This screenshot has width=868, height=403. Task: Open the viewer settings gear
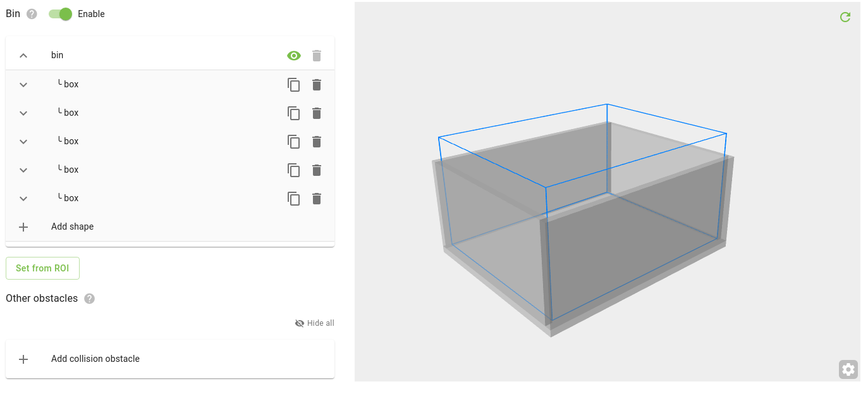tap(848, 369)
